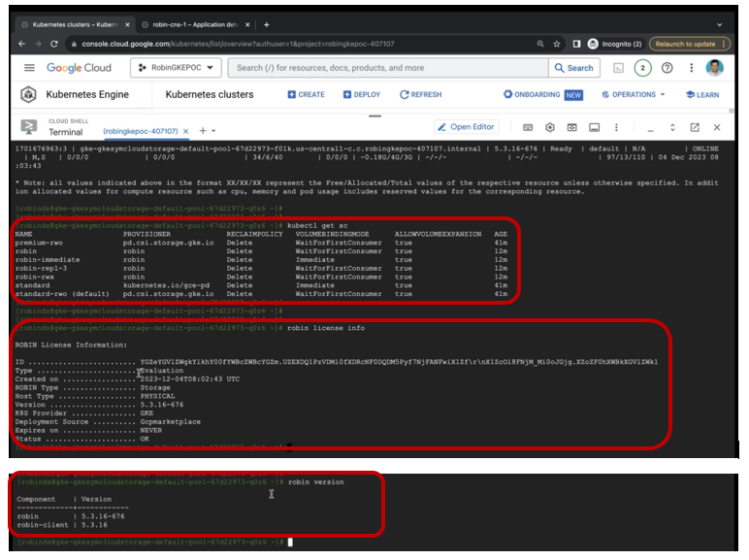The width and height of the screenshot is (749, 560).
Task: Click the Relaunch to update button
Action: [x=689, y=44]
